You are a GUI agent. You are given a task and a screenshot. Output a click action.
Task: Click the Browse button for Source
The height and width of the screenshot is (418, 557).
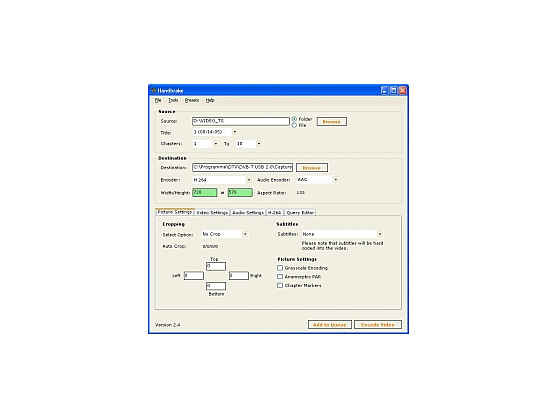pos(332,122)
